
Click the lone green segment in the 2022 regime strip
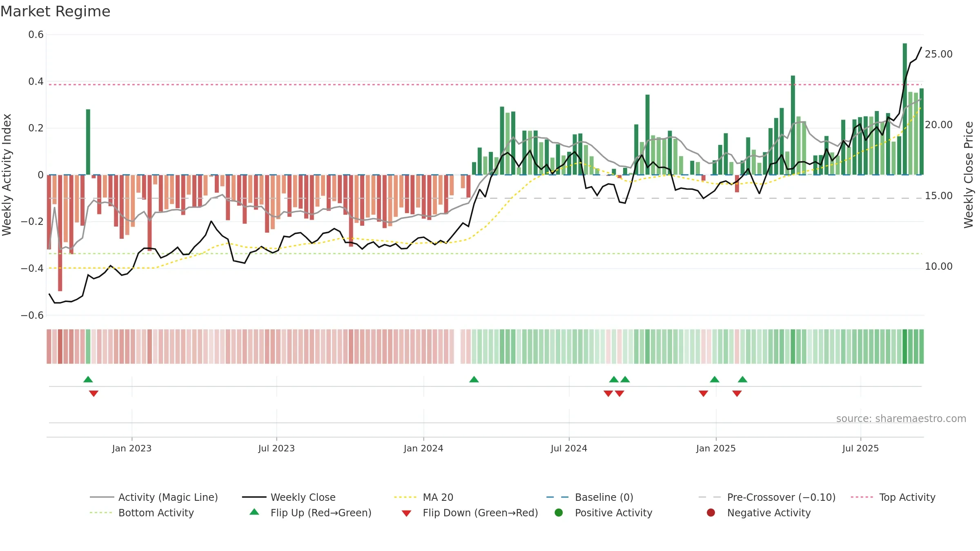coord(88,347)
